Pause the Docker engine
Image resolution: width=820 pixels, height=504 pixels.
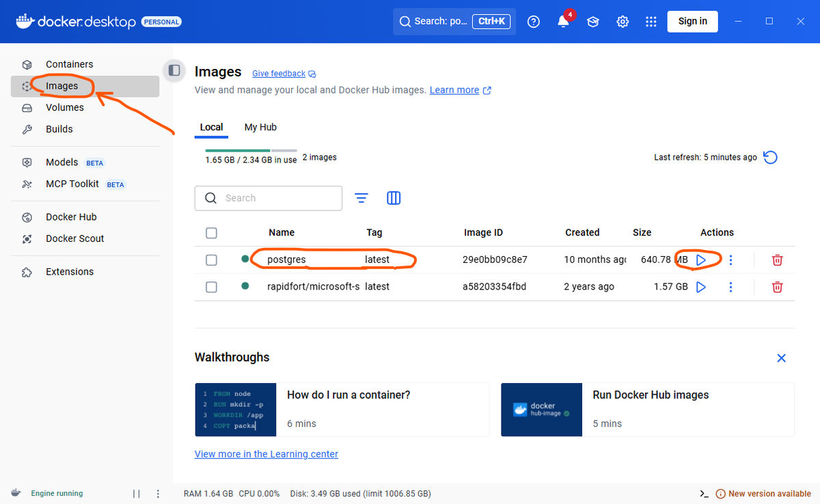(x=136, y=494)
